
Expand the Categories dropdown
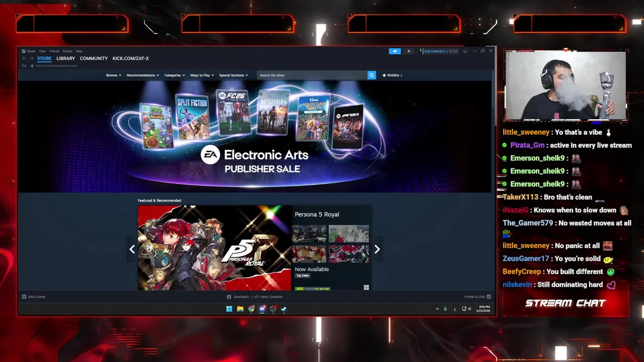click(175, 75)
